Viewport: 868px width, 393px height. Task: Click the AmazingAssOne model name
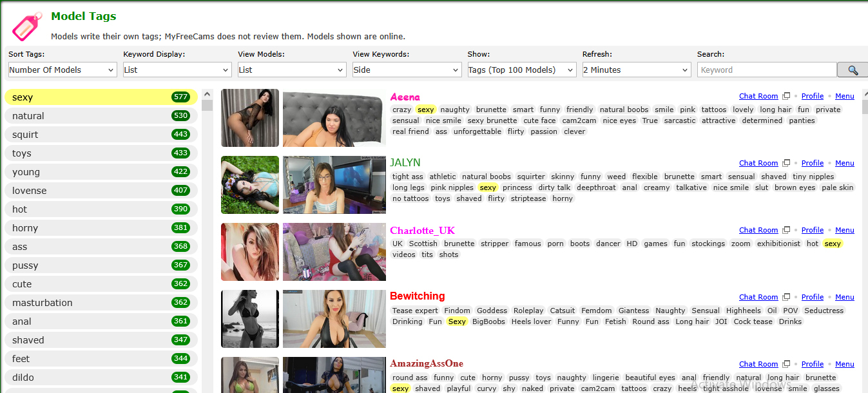tap(427, 363)
